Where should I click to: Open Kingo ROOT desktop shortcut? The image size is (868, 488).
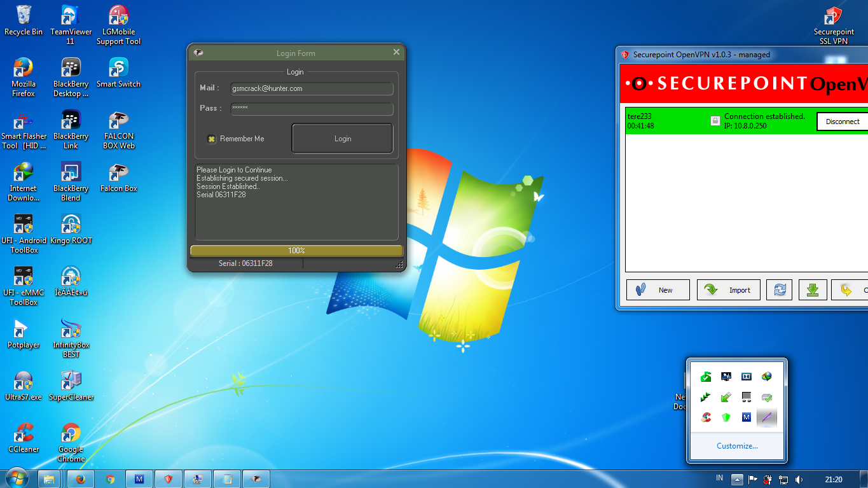71,229
